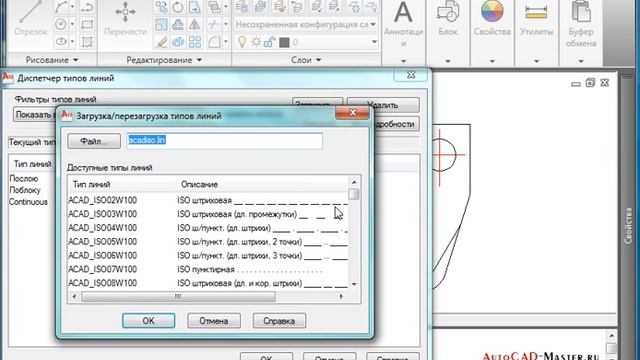Click the linetype list scroll right arrow

(341, 297)
